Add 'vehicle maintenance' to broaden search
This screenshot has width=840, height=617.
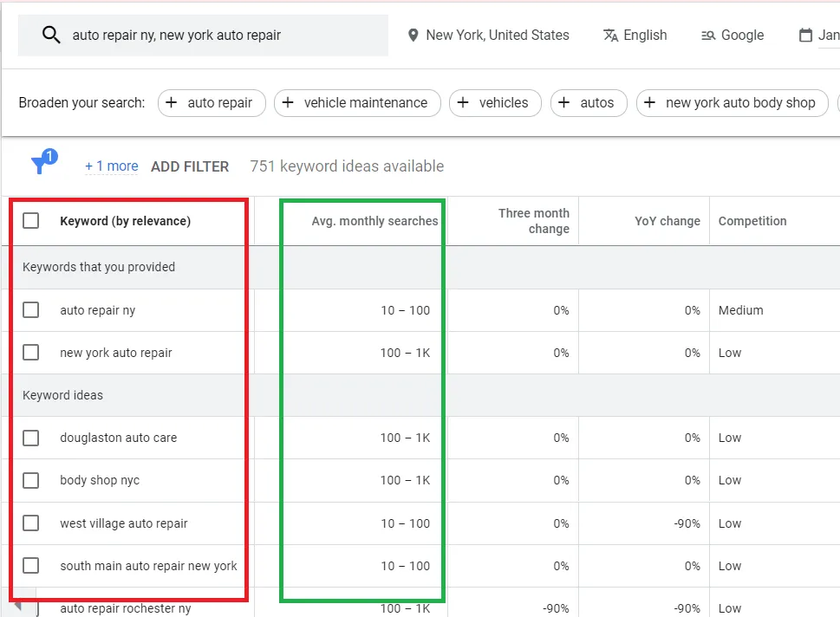click(x=357, y=103)
